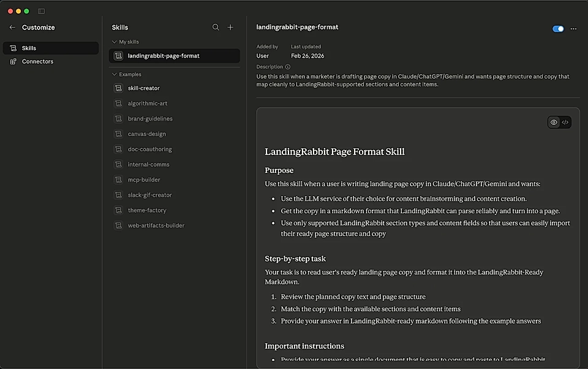Viewport: 588px width, 369px height.
Task: Click the Description info icon
Action: [x=288, y=67]
